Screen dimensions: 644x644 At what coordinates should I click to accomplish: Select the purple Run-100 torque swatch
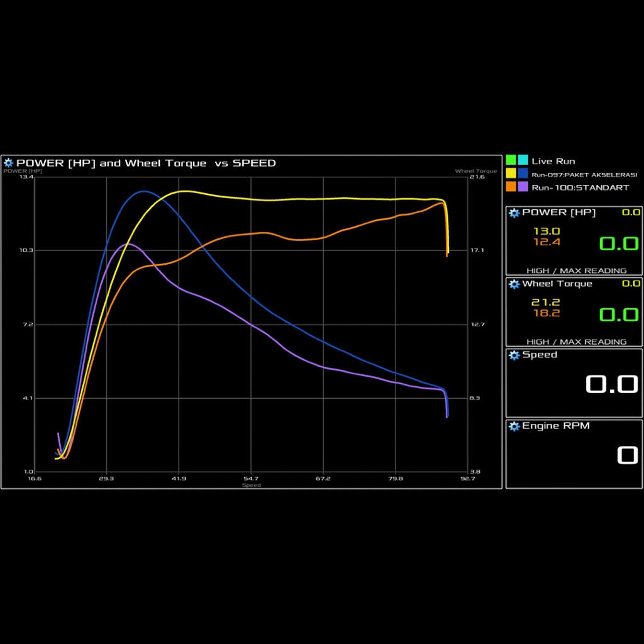[x=523, y=187]
